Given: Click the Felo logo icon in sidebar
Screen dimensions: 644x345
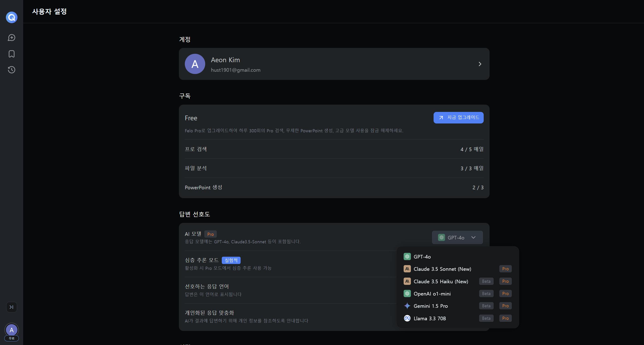Looking at the screenshot, I should coord(12,17).
